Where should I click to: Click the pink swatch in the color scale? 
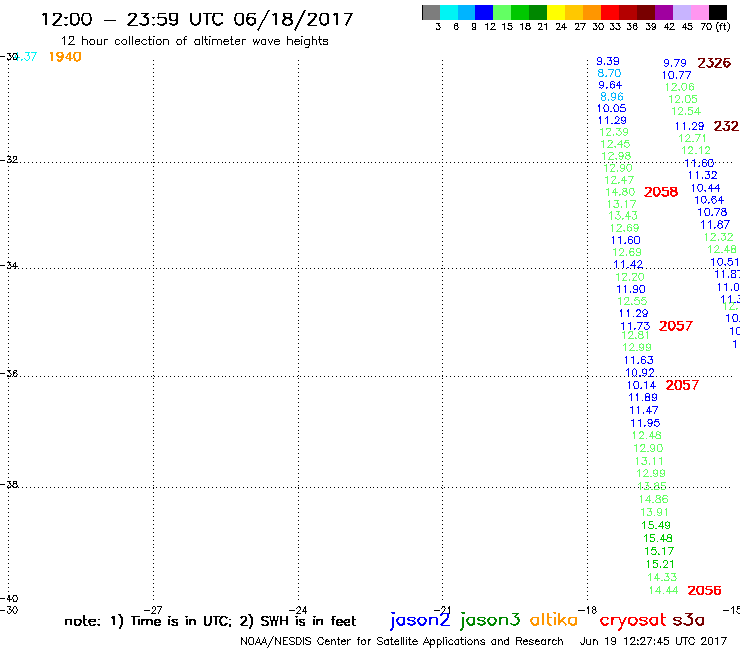(x=699, y=12)
